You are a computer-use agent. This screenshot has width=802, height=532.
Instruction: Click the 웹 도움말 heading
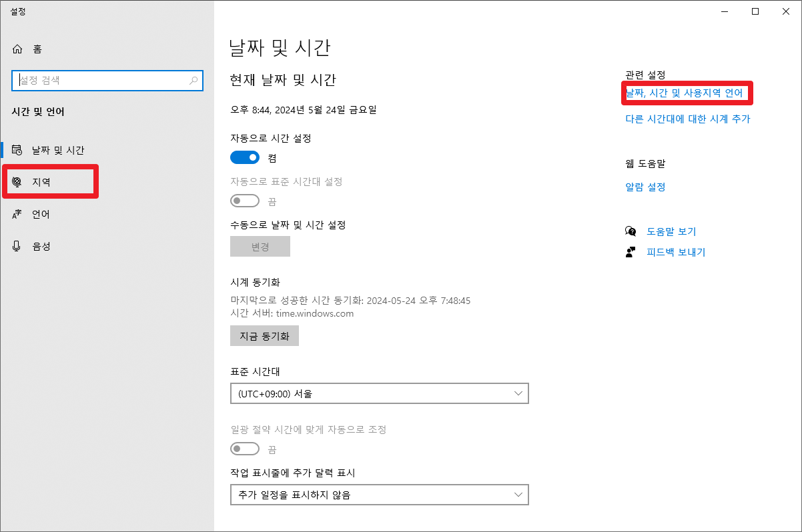pyautogui.click(x=645, y=163)
